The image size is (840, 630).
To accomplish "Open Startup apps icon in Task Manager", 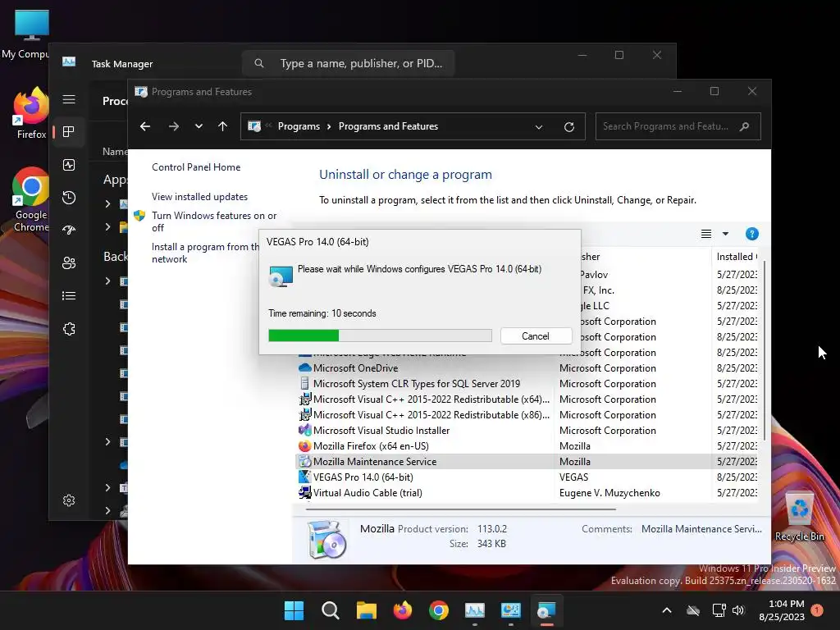I will [x=69, y=231].
